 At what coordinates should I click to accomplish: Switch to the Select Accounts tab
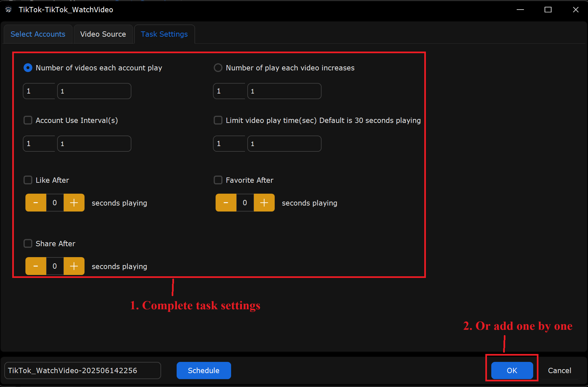[x=38, y=34]
